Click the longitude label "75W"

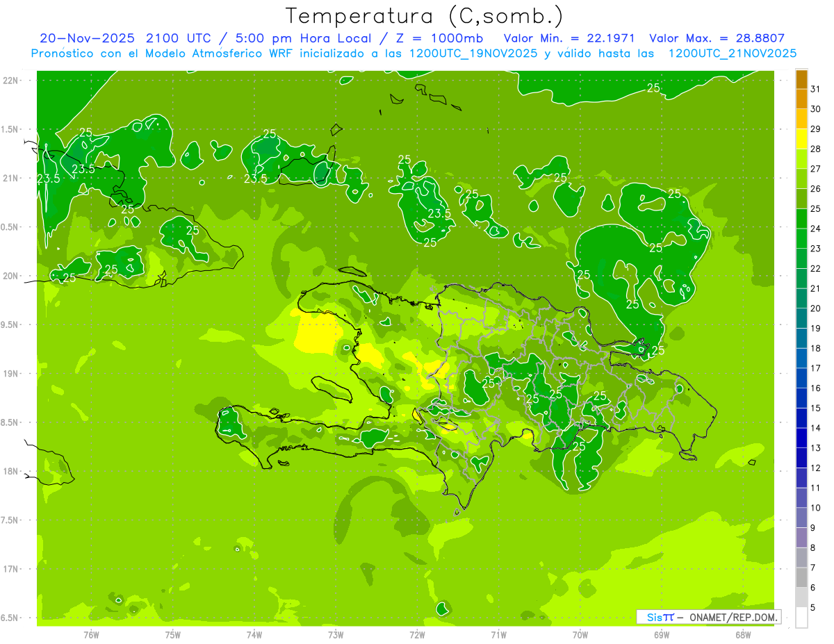click(172, 634)
